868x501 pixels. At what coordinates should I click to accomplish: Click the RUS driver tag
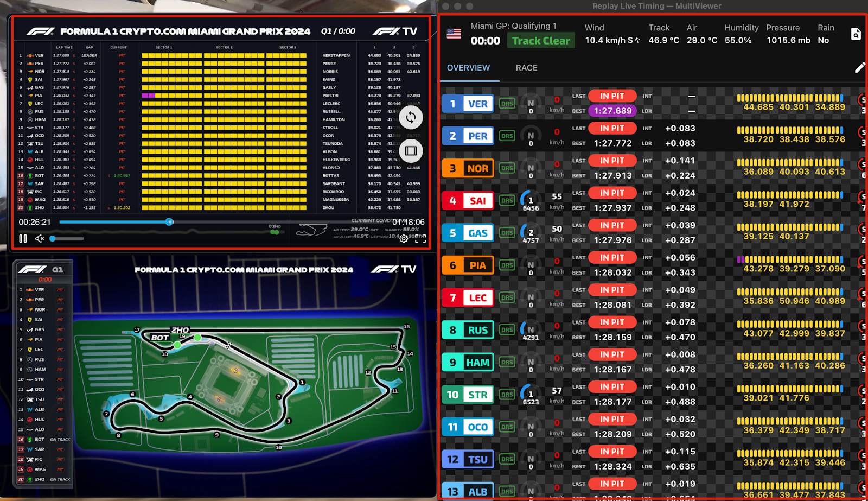468,330
